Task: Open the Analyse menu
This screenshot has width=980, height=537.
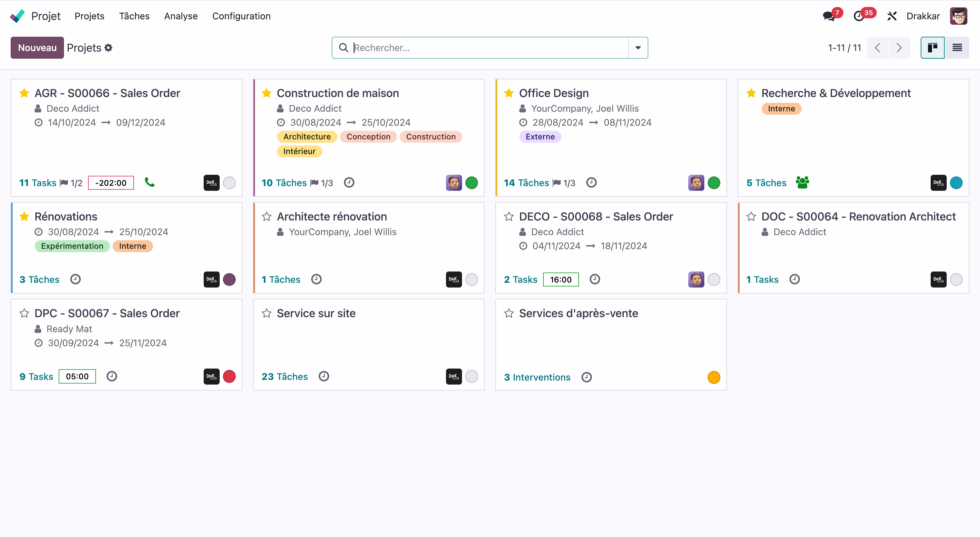Action: 181,16
